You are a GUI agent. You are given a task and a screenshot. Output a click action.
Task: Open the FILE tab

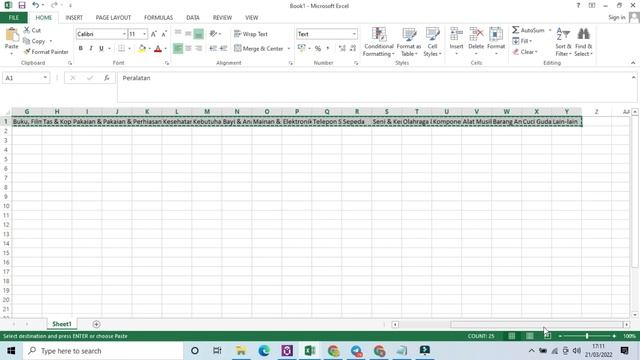pyautogui.click(x=14, y=18)
